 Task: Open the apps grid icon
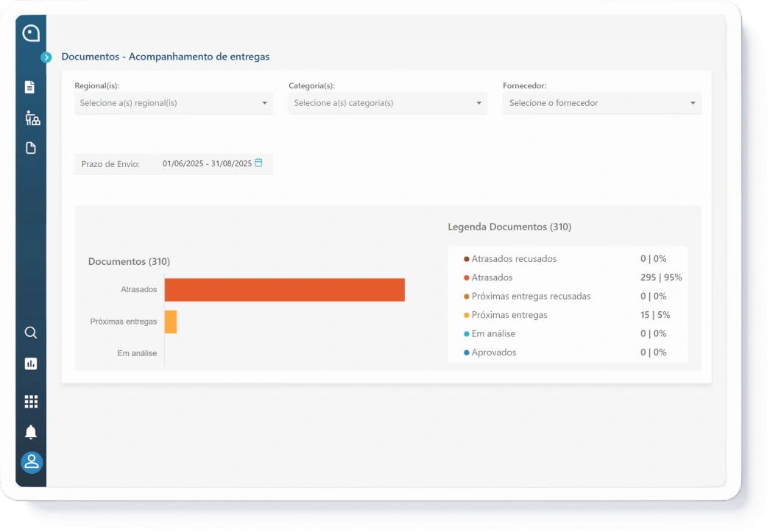[31, 402]
